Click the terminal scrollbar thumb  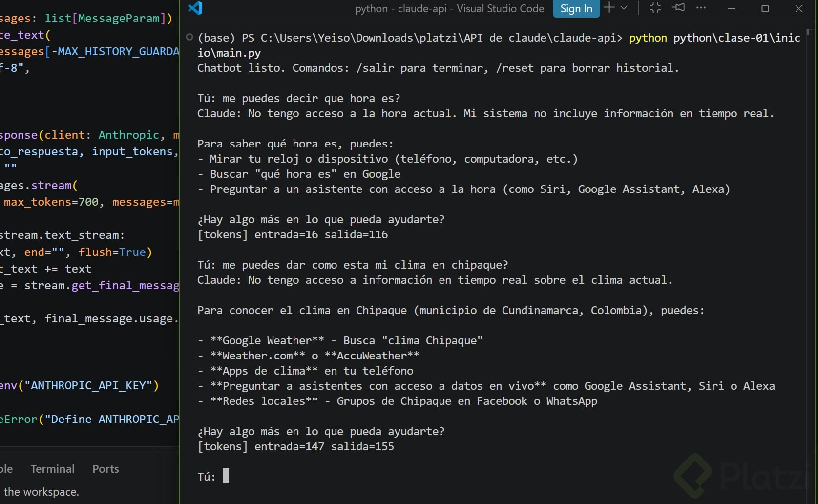tap(808, 32)
